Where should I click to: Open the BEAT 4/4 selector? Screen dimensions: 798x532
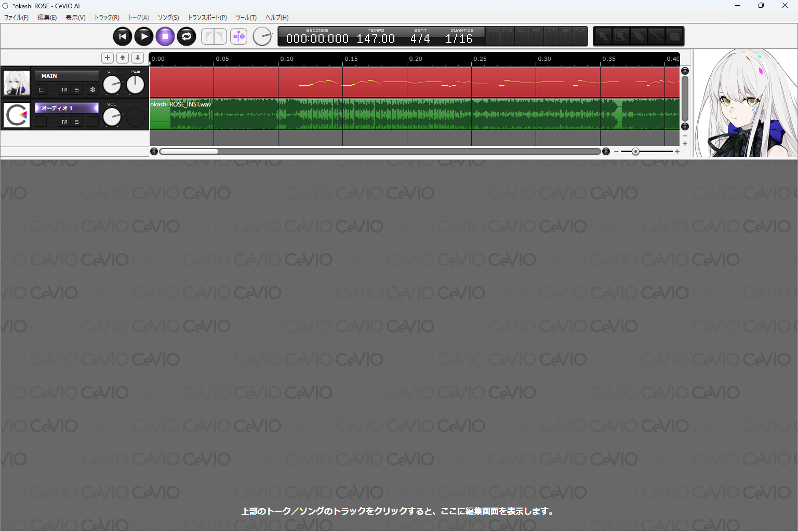pyautogui.click(x=420, y=38)
